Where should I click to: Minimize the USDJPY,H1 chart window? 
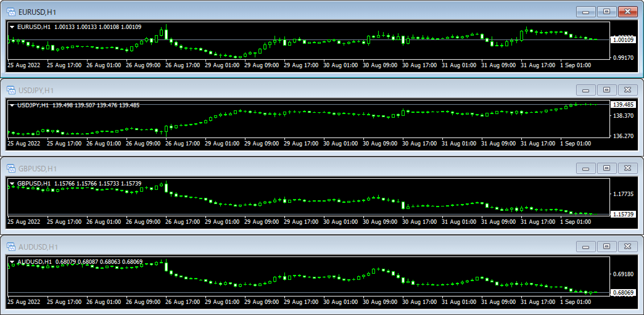click(585, 90)
